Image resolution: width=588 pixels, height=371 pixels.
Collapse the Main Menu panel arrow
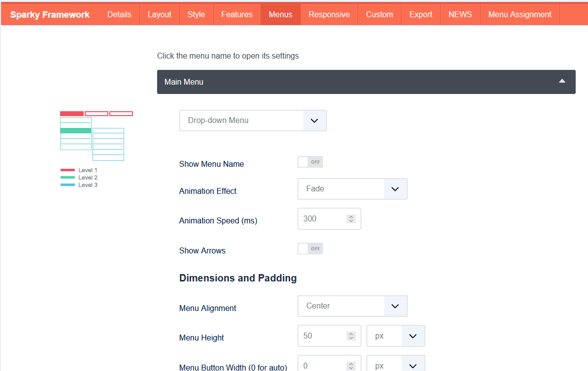click(x=562, y=81)
